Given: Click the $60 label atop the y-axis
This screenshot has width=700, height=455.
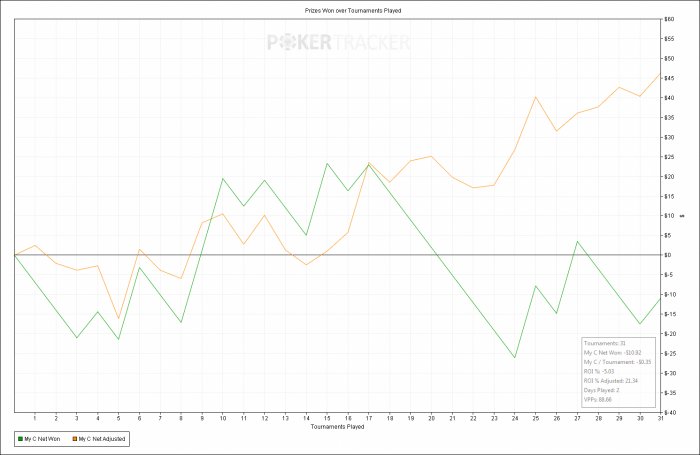Looking at the screenshot, I should 669,19.
